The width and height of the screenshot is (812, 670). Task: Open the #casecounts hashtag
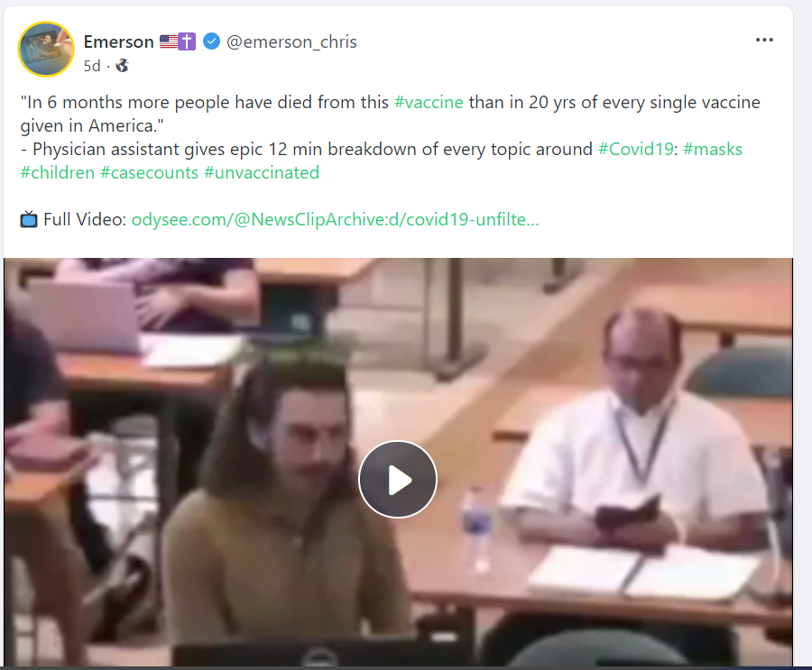coord(149,172)
